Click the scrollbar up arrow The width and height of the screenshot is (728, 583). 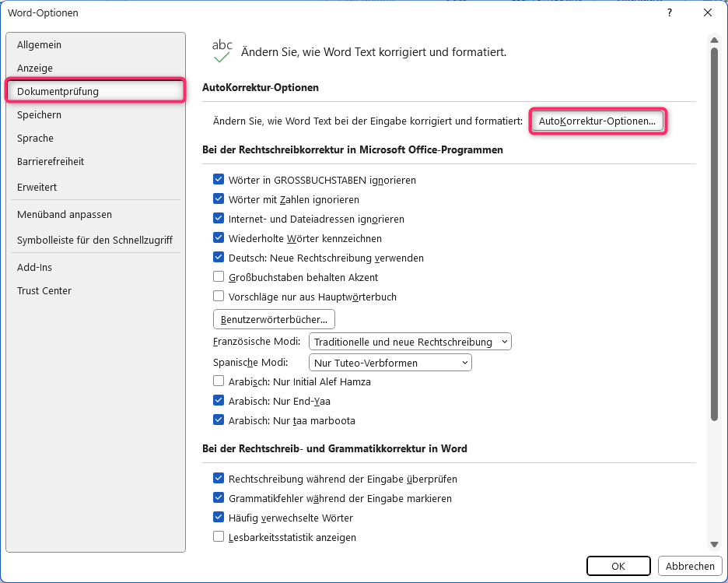click(714, 41)
